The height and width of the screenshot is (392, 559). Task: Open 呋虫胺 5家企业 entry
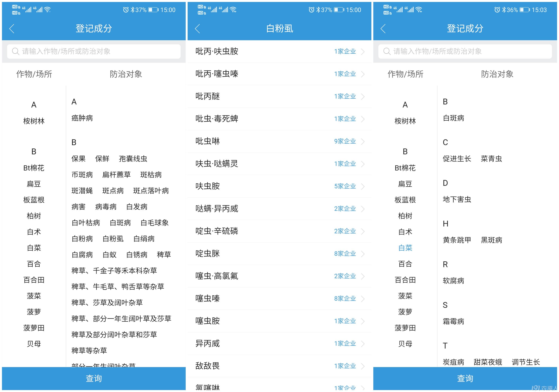coord(279,186)
